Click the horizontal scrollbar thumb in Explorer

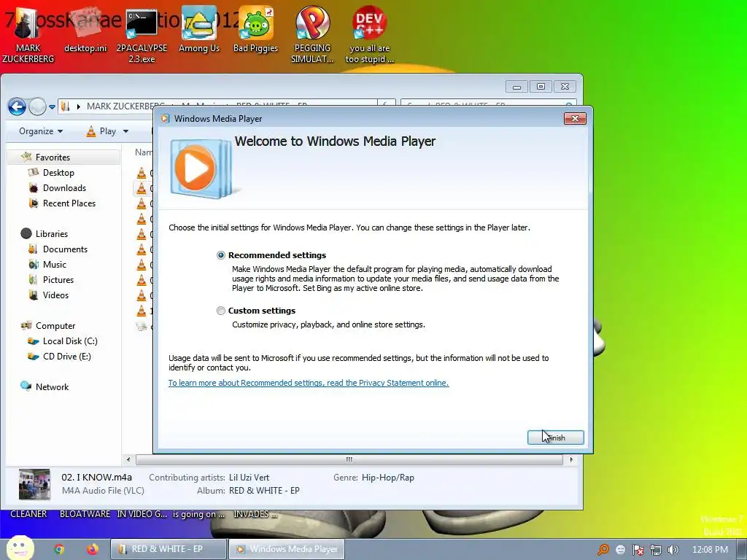click(349, 459)
